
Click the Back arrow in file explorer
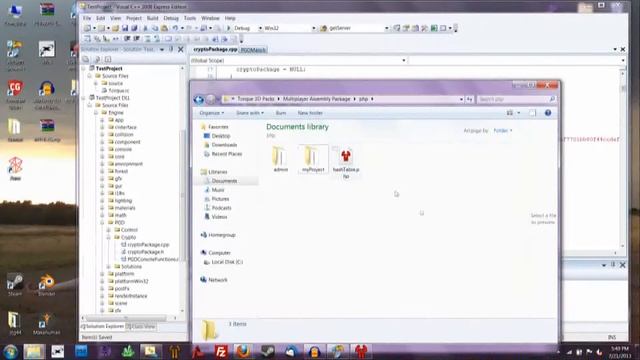(x=199, y=99)
